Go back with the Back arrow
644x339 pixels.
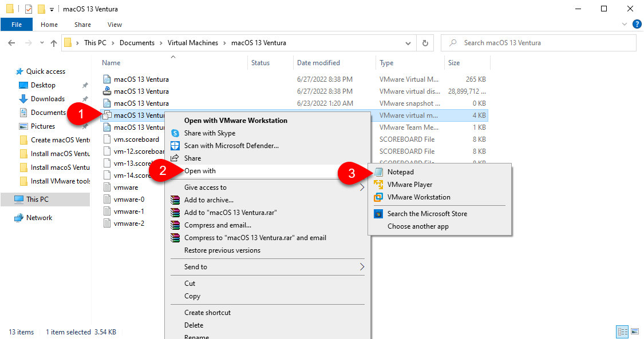point(11,43)
